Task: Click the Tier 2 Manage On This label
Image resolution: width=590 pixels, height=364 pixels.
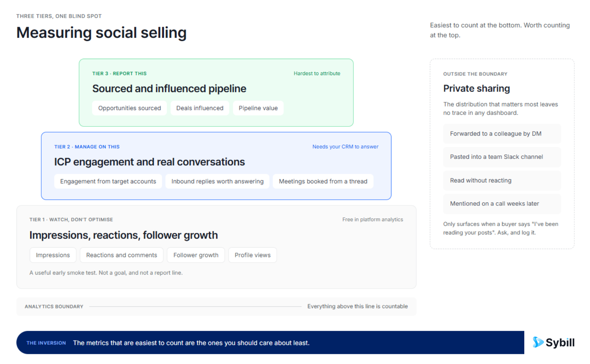Action: (87, 147)
